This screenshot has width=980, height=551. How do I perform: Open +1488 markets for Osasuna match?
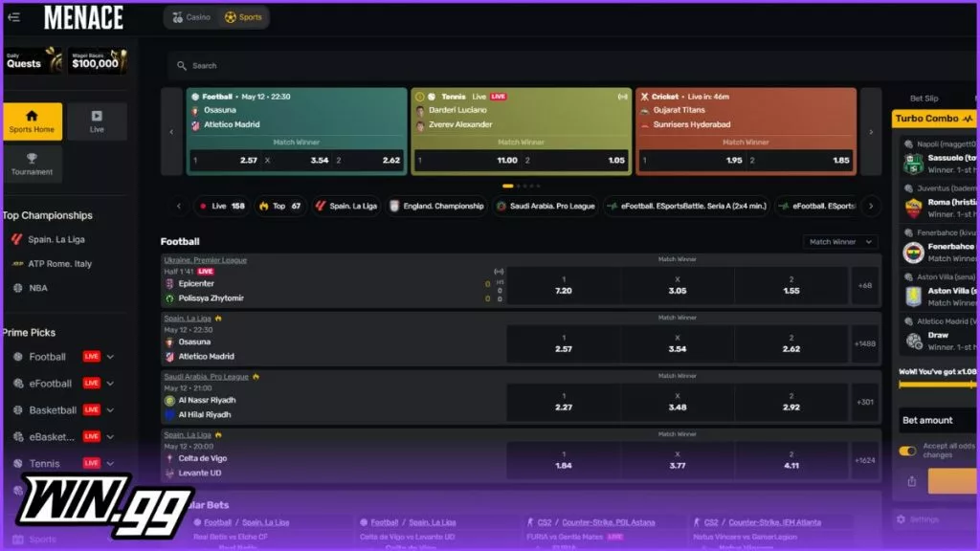(865, 343)
